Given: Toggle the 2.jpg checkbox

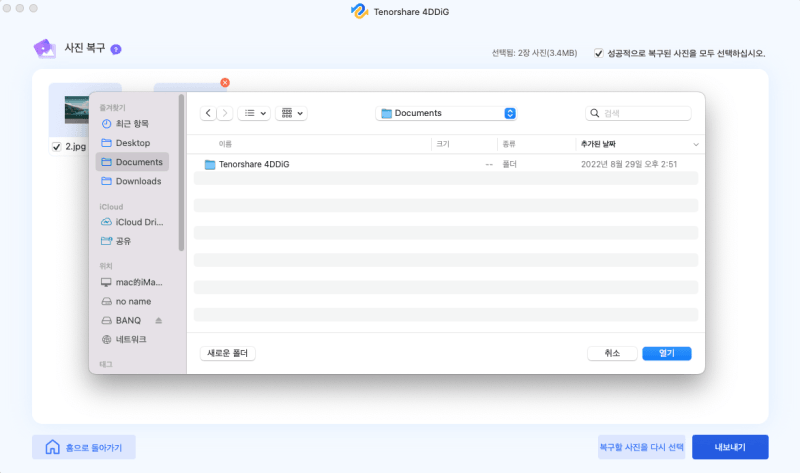Looking at the screenshot, I should coord(57,147).
